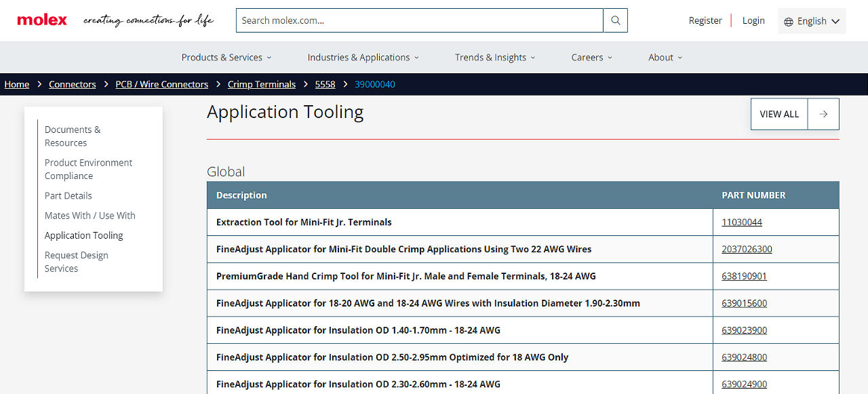This screenshot has width=868, height=394.
Task: Open part number 639024800
Action: pyautogui.click(x=745, y=357)
